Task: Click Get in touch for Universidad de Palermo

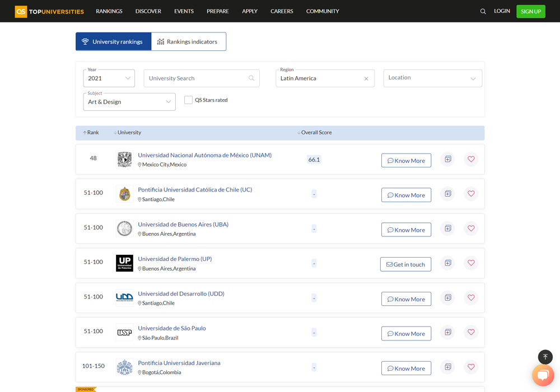Action: tap(405, 264)
